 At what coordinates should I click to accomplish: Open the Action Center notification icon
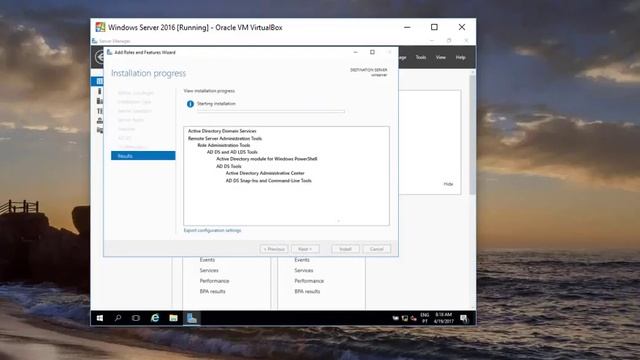click(x=464, y=318)
